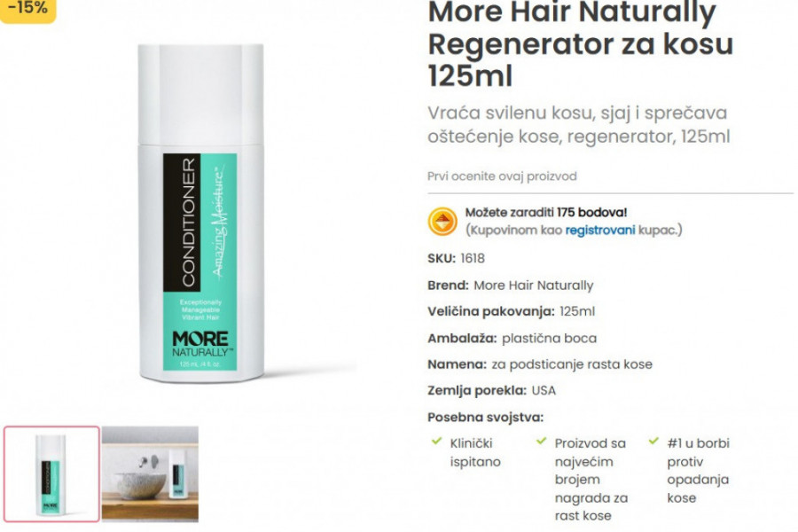The height and width of the screenshot is (532, 798).
Task: Click the checkmark beside Proizvod sa najvećim brojem nagrada
Action: [x=542, y=442]
